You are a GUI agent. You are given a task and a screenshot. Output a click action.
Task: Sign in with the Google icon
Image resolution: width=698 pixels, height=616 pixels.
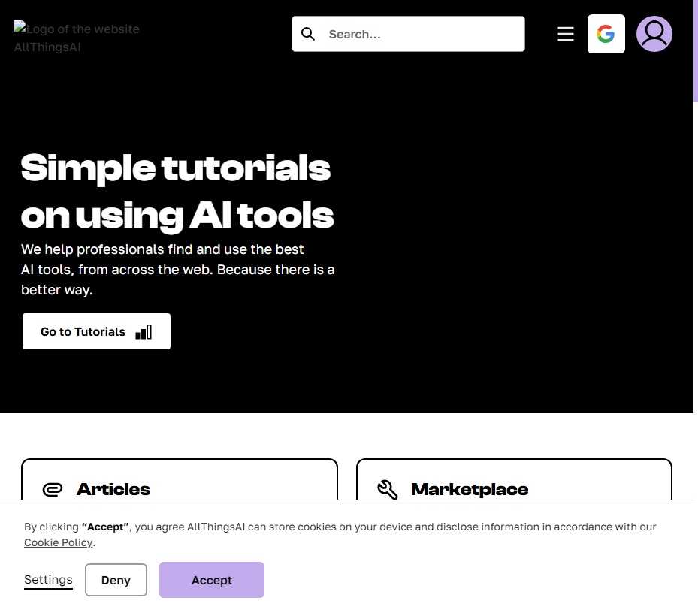click(606, 34)
